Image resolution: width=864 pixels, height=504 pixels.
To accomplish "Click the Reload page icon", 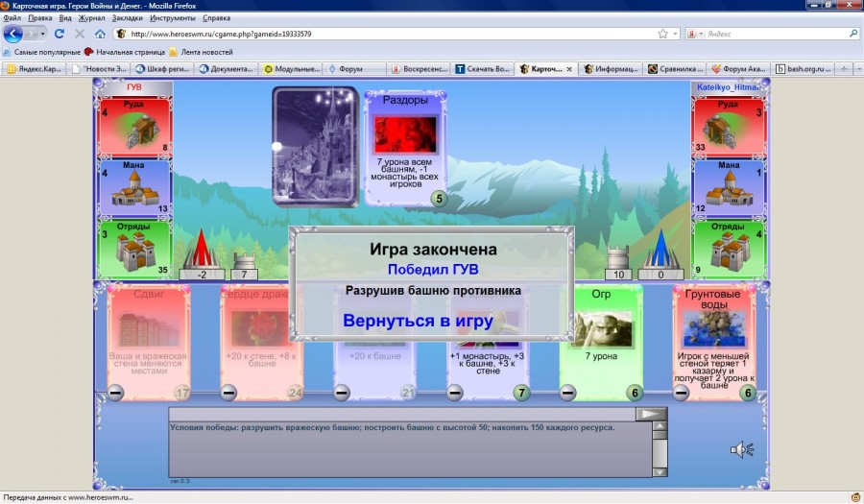I will [60, 34].
